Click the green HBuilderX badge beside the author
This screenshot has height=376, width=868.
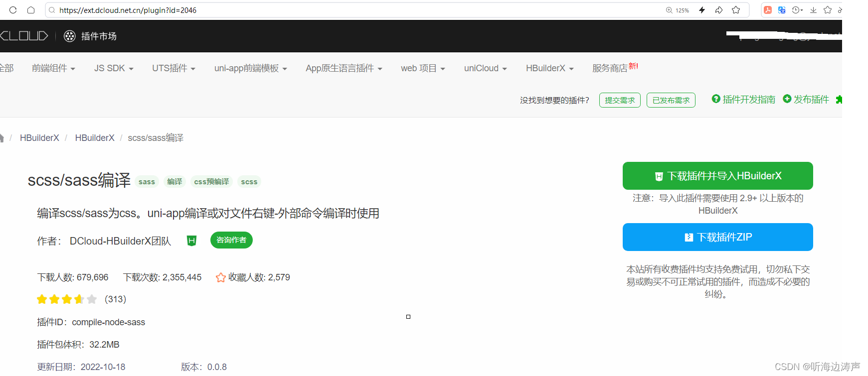click(x=191, y=241)
